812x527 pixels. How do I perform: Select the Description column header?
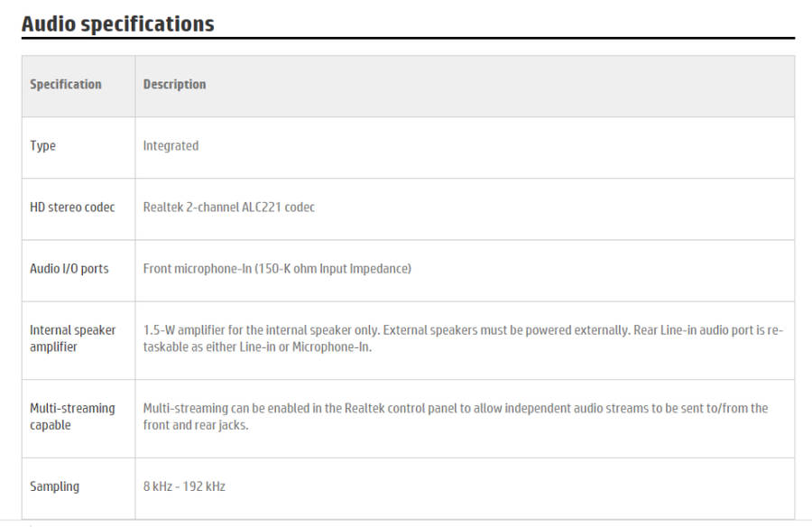coord(174,85)
